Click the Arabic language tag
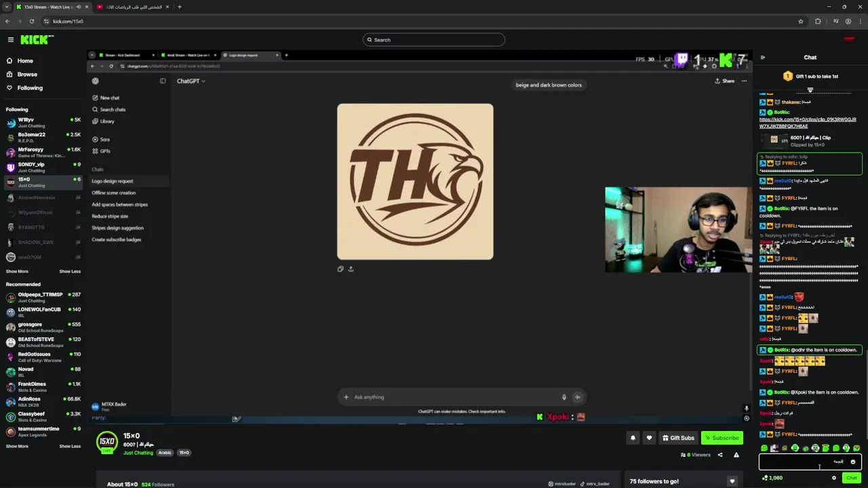Screen dimensions: 868x488 click(165, 453)
